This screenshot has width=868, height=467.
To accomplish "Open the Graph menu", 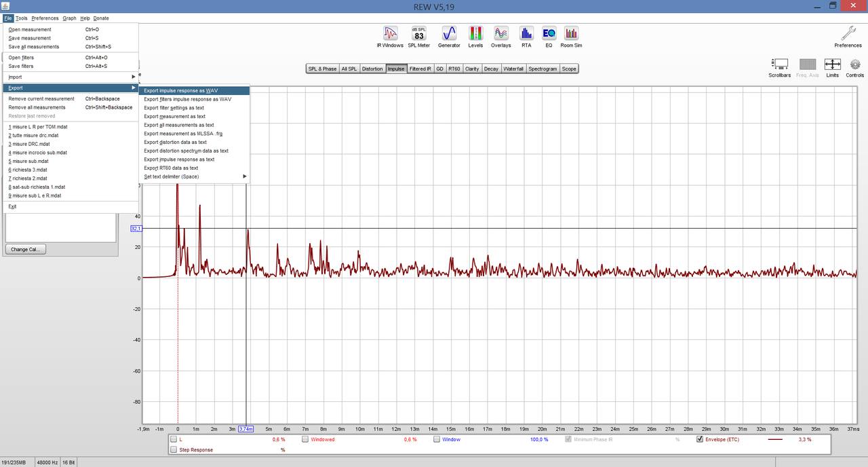I will pyautogui.click(x=69, y=18).
